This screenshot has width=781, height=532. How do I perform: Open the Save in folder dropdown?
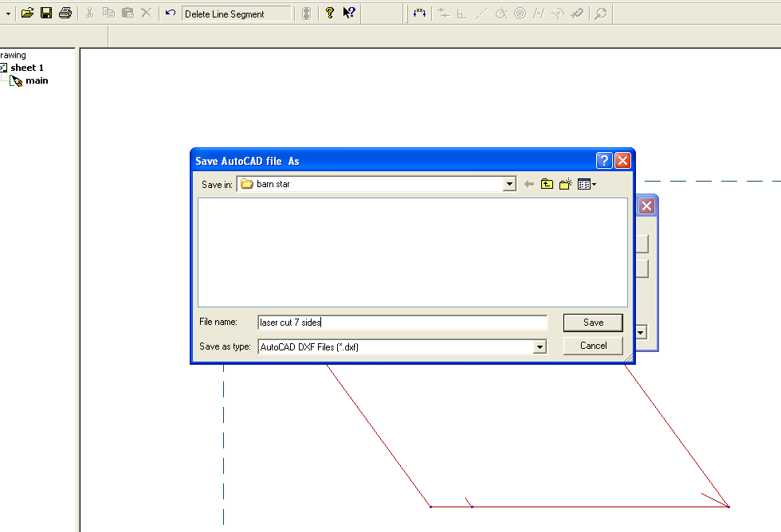509,184
